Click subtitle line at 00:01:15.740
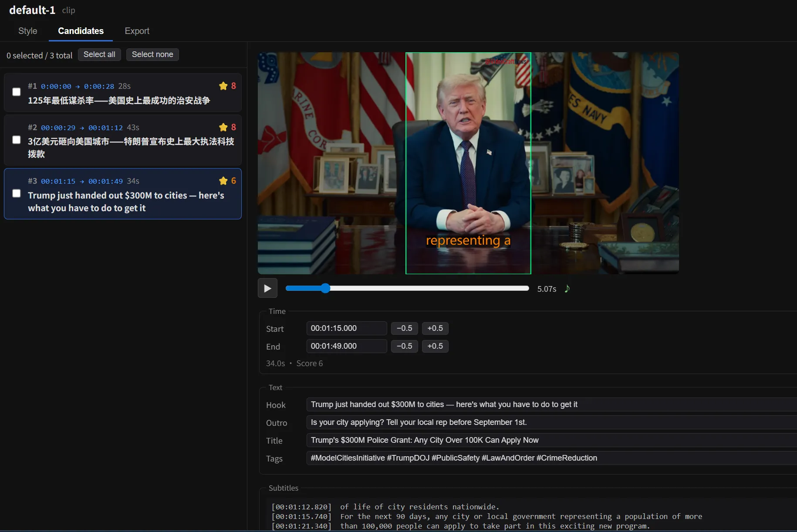The image size is (797, 532). 486,516
